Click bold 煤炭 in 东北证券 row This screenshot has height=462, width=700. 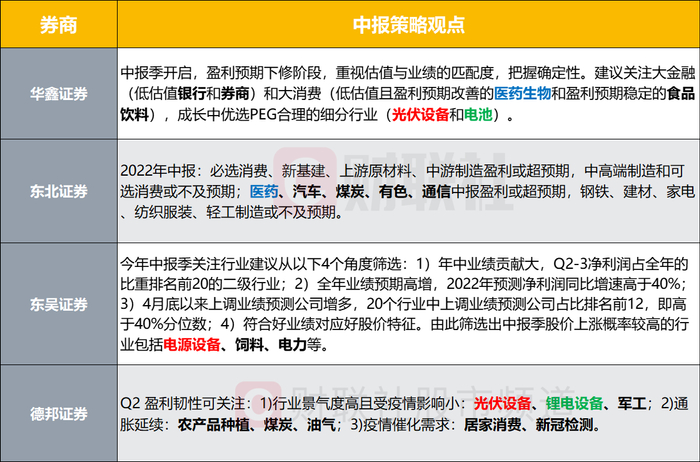(x=350, y=191)
